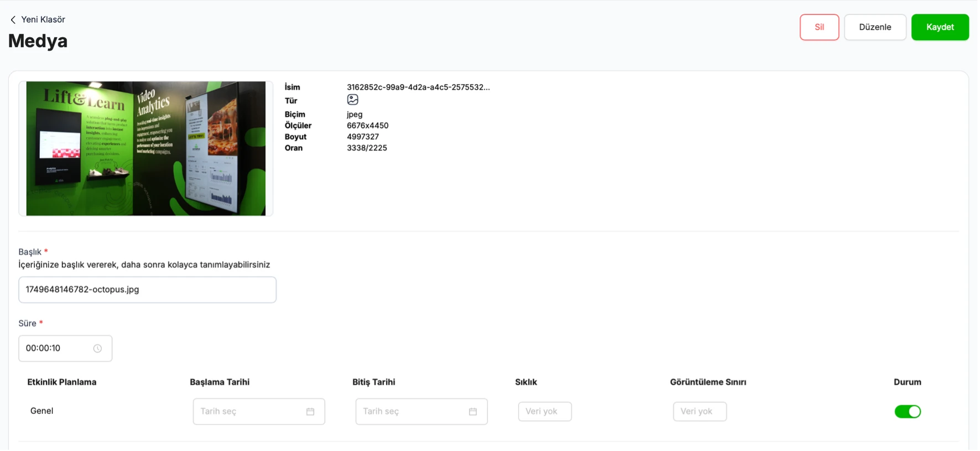The image size is (980, 451).
Task: Click the clock icon in Süre field
Action: [x=97, y=349]
